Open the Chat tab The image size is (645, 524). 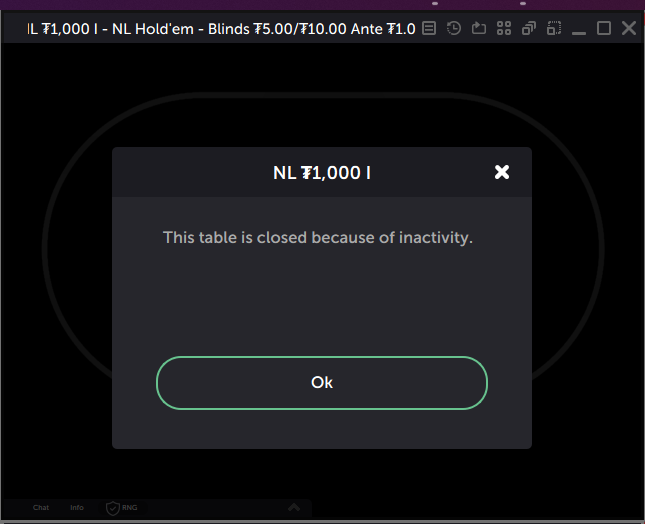(41, 508)
